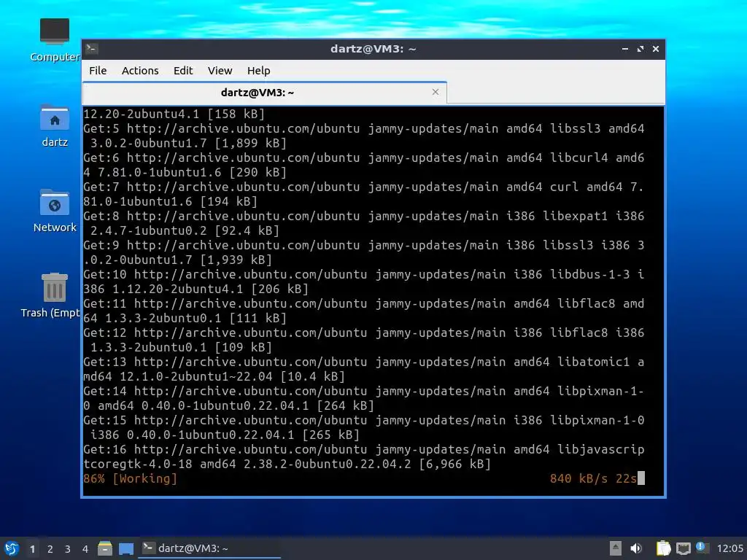Viewport: 747px width, 560px height.
Task: Click the terminal title bar text dartz@VM3: ~
Action: tap(373, 49)
